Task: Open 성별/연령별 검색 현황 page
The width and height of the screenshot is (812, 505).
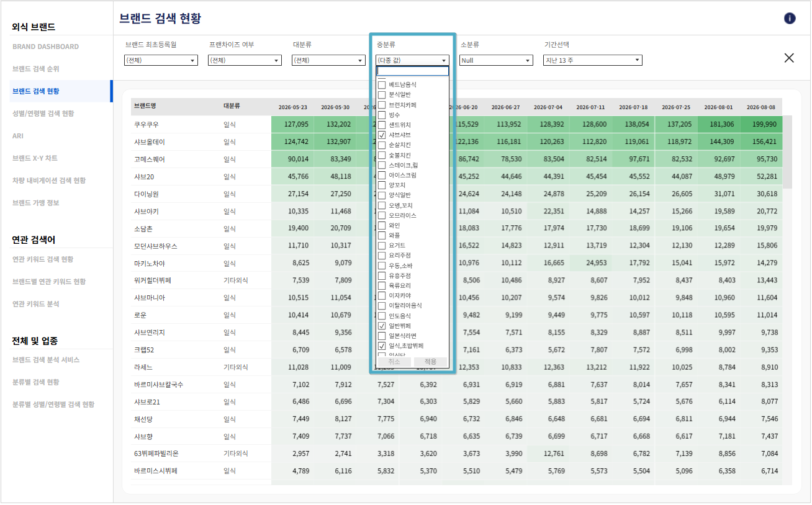Action: click(43, 114)
